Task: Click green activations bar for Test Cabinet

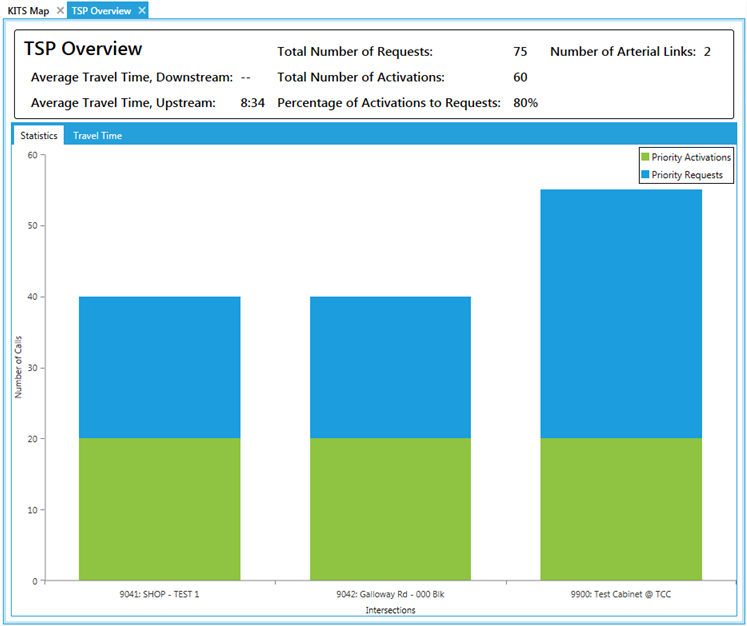Action: [621, 508]
